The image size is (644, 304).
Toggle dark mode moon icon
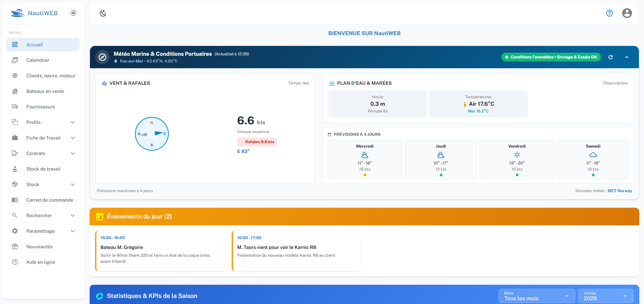click(x=103, y=13)
